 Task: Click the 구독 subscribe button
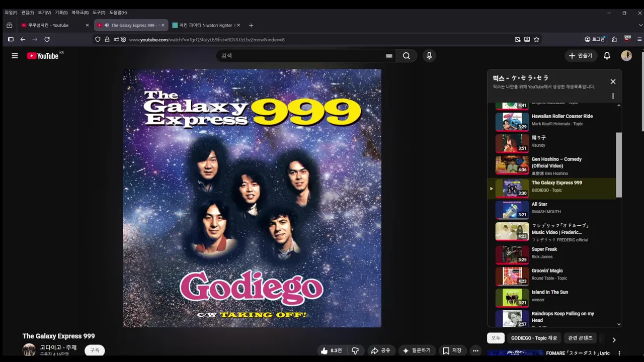click(95, 350)
